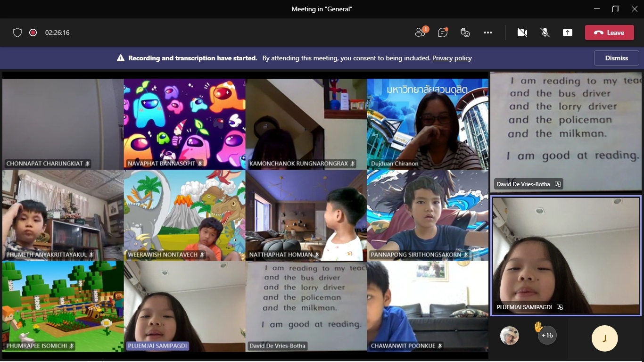
Task: Open the More actions ellipsis menu
Action: point(488,33)
